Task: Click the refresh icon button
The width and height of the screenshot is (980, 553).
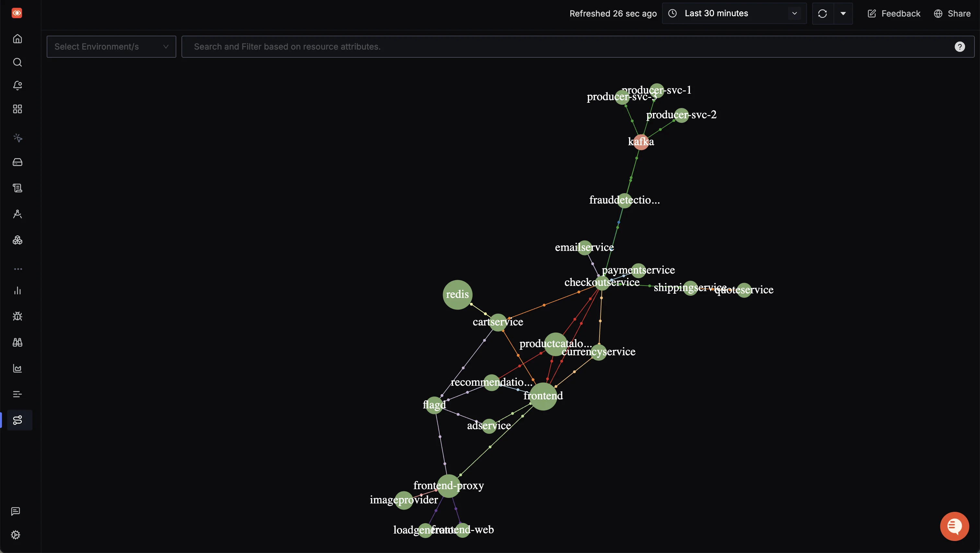Action: (822, 14)
